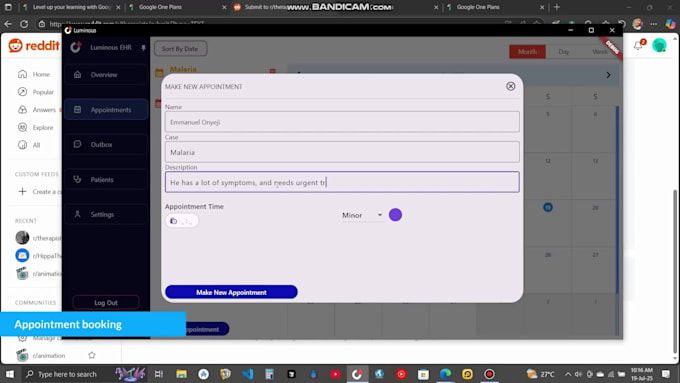
Task: Click the Make New Appointment button
Action: pos(231,292)
